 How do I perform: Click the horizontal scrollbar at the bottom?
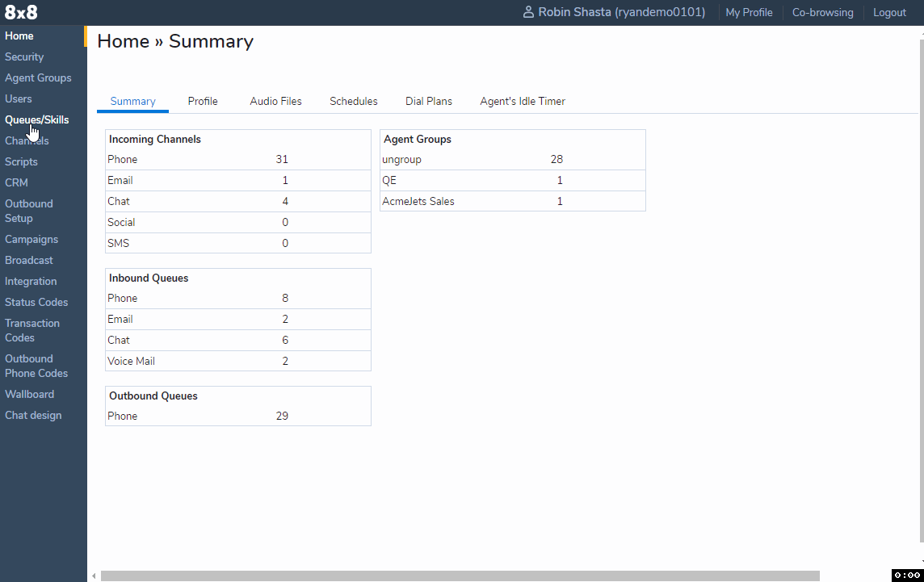(x=460, y=576)
